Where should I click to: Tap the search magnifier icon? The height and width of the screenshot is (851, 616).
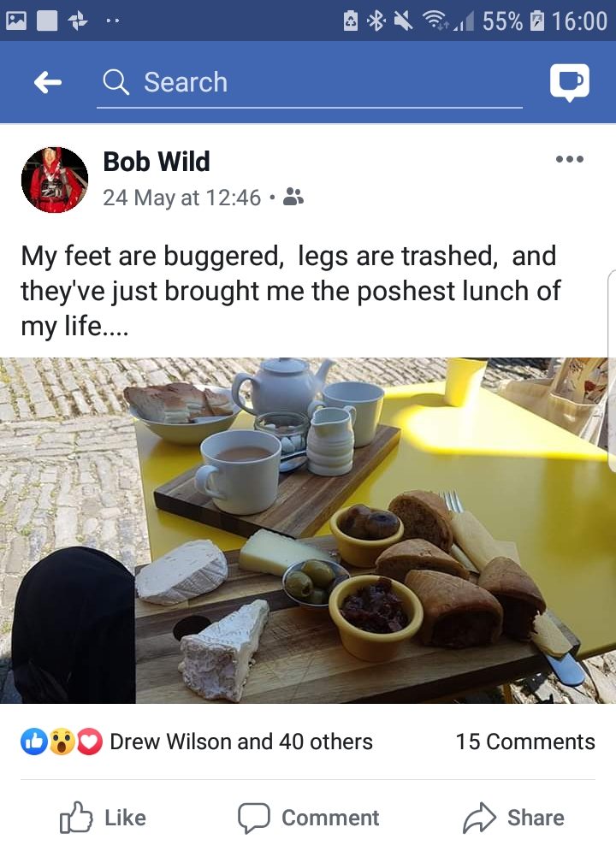(x=115, y=82)
